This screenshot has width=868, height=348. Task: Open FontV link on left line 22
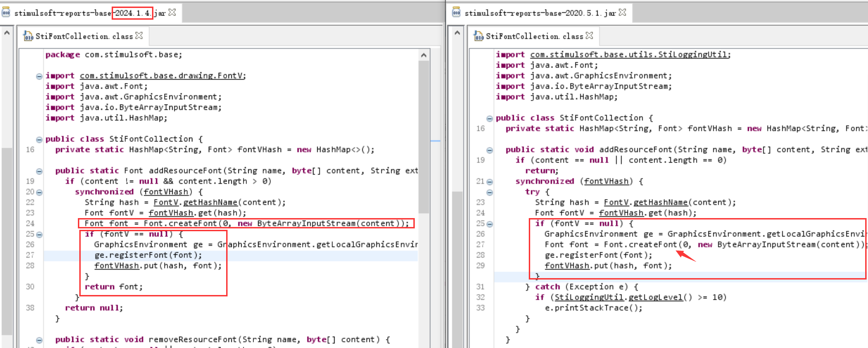(x=166, y=202)
